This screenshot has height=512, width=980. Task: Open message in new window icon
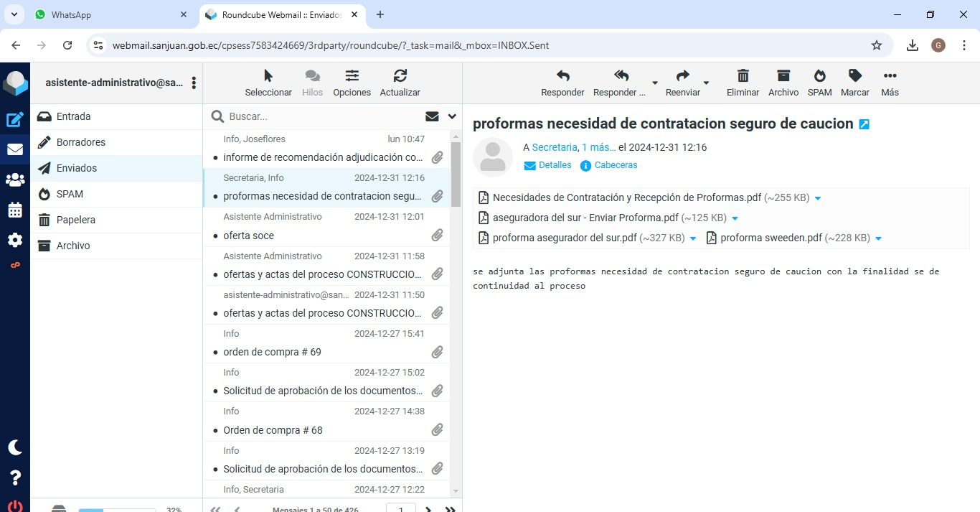864,124
